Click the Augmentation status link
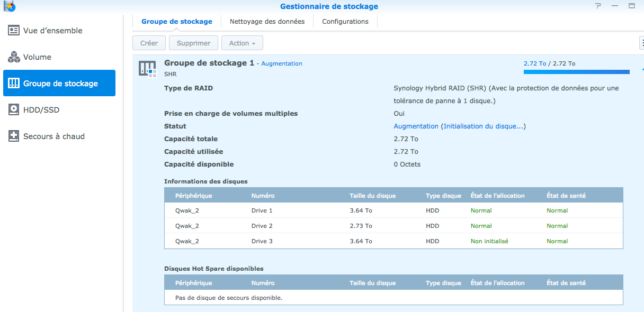Image resolution: width=644 pixels, height=312 pixels. coord(416,126)
